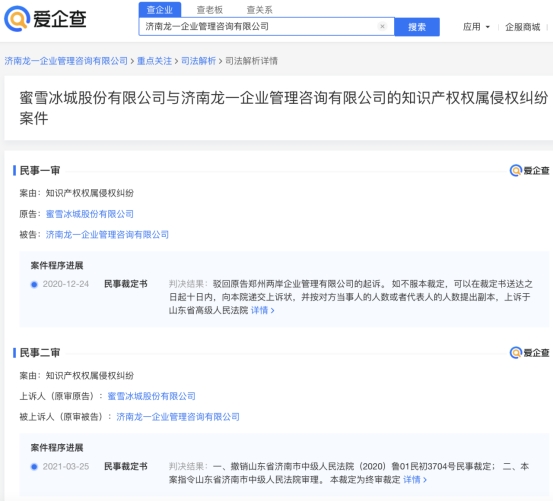The image size is (553, 502).
Task: Click the date 2021-03-25
Action: point(66,466)
